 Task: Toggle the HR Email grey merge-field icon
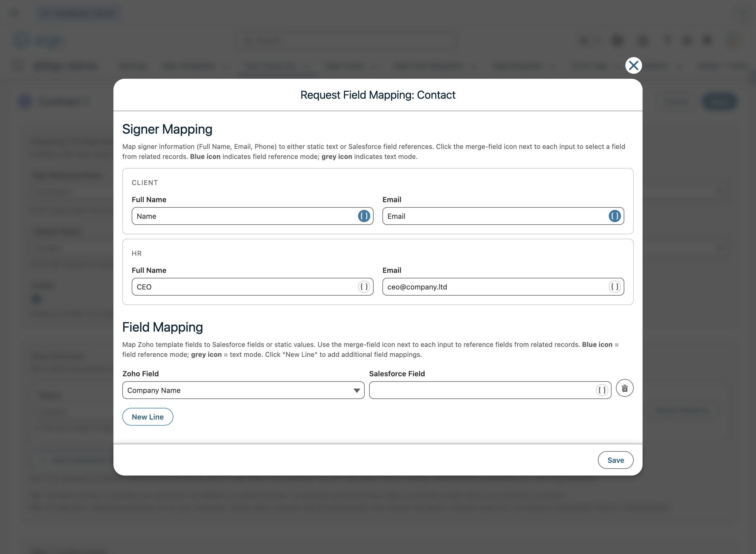click(614, 287)
